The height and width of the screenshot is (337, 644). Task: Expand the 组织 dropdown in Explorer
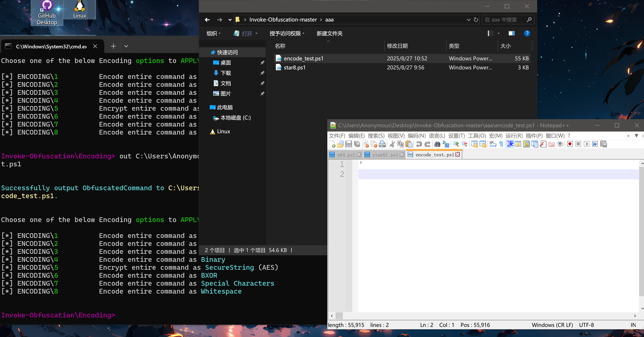[x=214, y=34]
